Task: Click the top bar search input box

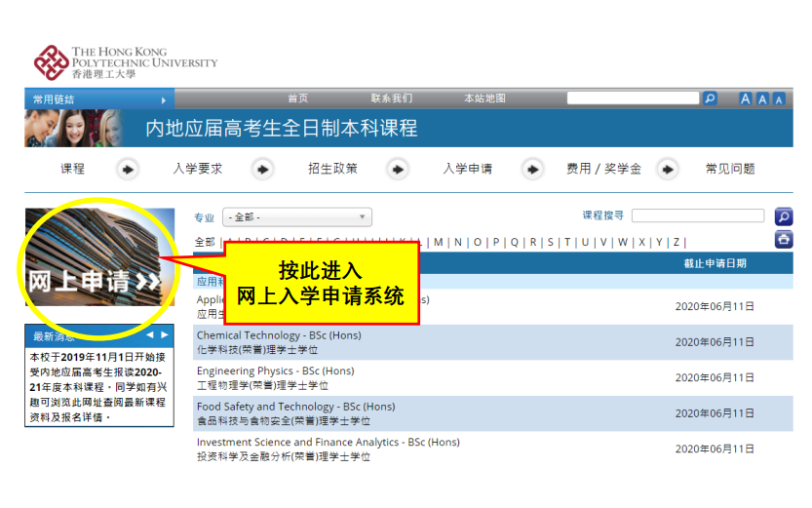Action: [633, 98]
